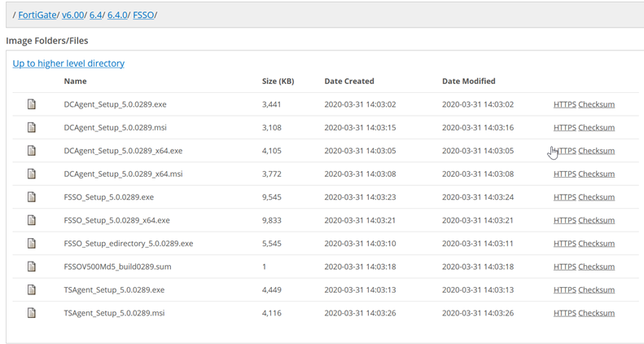Download DCAgent_Setup_5.0.0289.exe via HTTPS
The image size is (644, 344).
click(564, 104)
